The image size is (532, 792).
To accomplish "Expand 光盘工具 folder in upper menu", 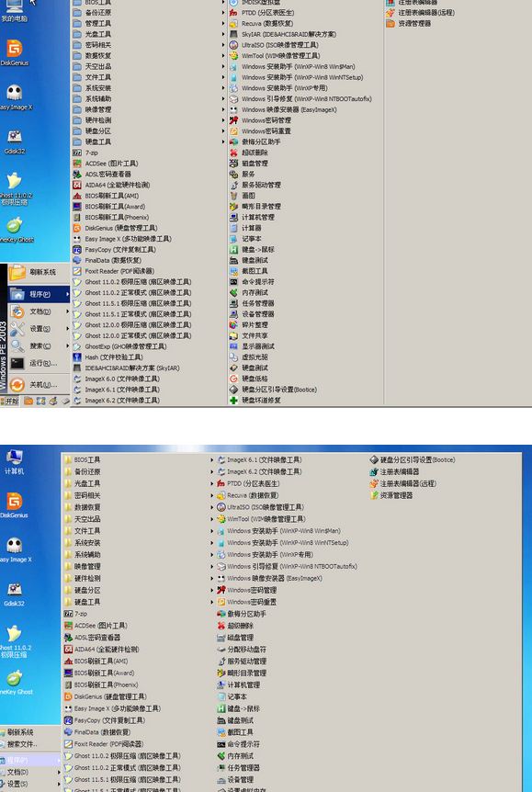I will [149, 34].
